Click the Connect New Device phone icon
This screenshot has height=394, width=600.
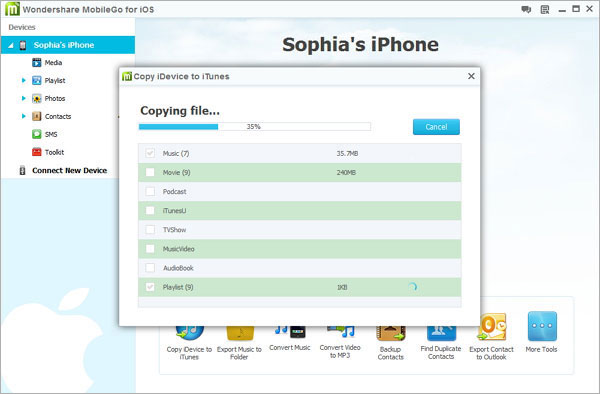(23, 170)
